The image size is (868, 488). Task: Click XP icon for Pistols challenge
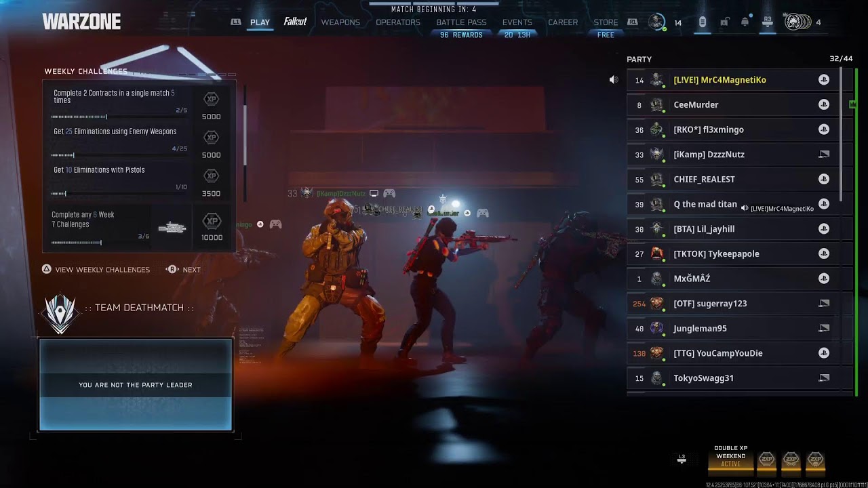tap(212, 176)
